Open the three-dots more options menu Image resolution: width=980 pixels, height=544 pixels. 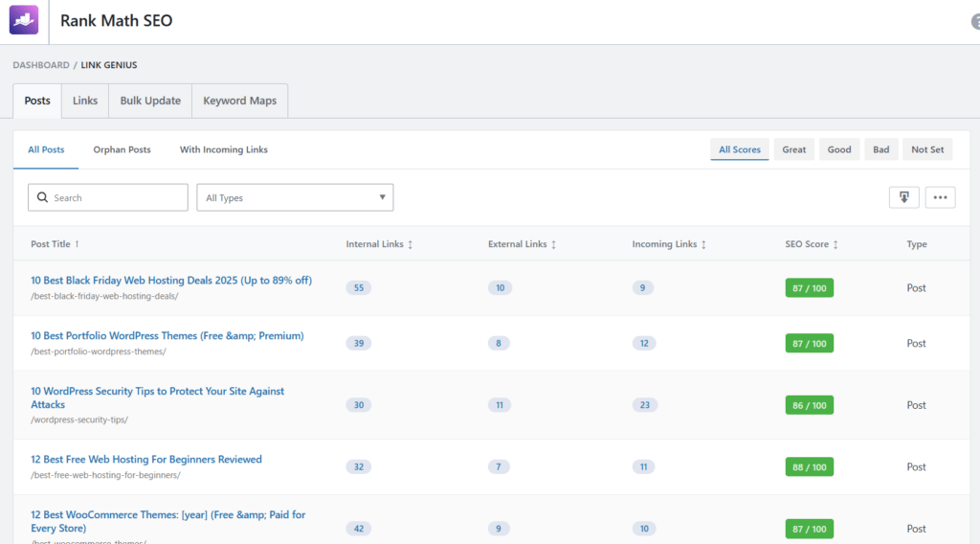point(940,197)
